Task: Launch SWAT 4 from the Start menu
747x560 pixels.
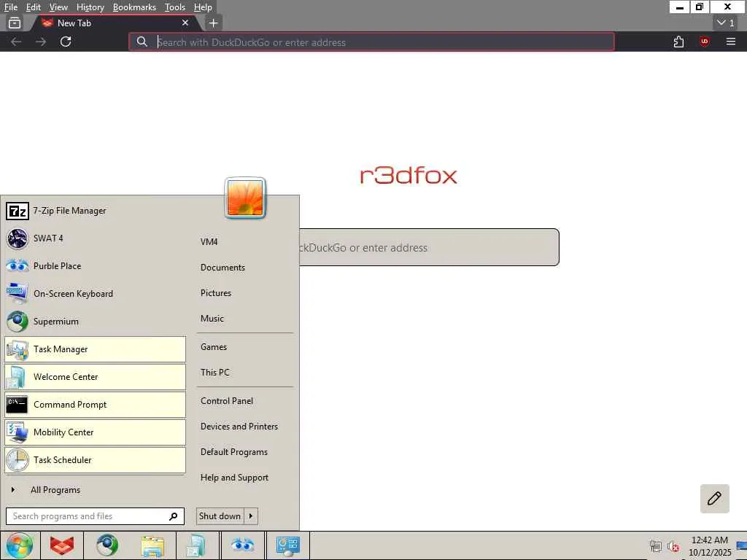Action: click(x=95, y=238)
